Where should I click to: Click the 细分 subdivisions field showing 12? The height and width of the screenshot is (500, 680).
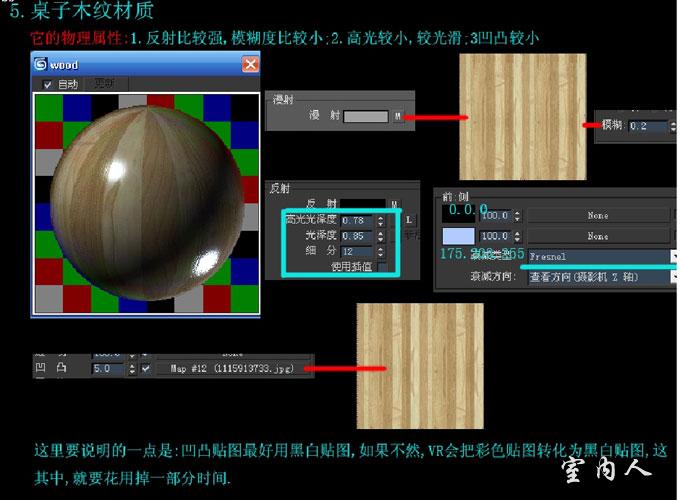(x=356, y=252)
